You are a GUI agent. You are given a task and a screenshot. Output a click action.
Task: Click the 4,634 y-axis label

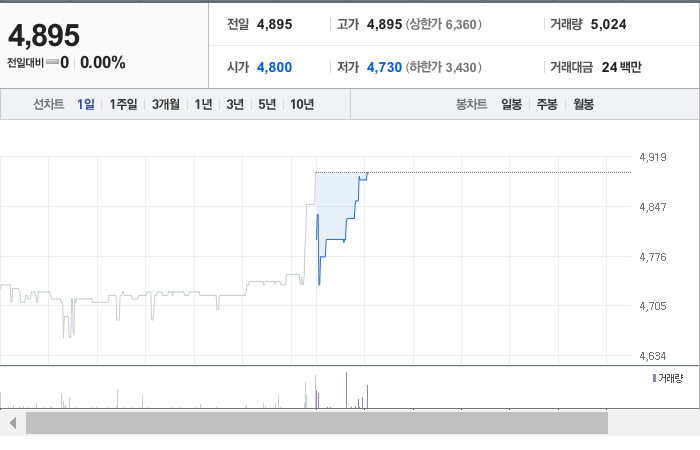tap(653, 356)
